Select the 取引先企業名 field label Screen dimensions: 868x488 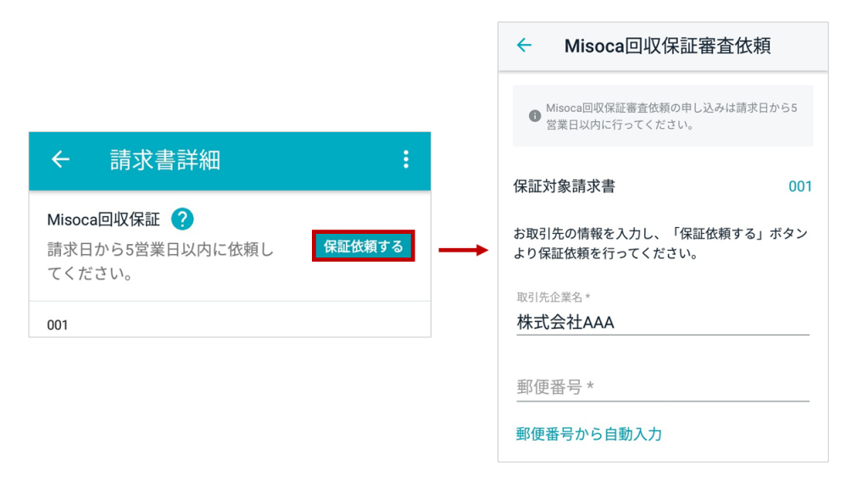coord(553,297)
